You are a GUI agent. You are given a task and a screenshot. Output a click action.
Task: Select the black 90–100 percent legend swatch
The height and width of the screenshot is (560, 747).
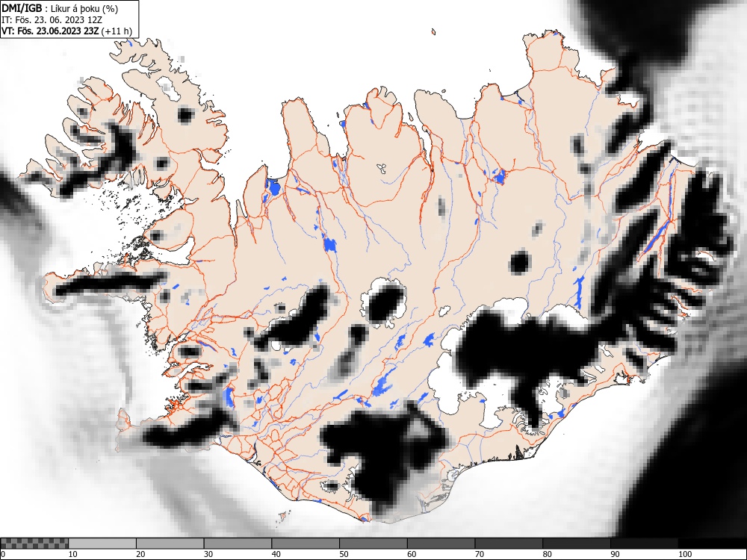point(645,544)
